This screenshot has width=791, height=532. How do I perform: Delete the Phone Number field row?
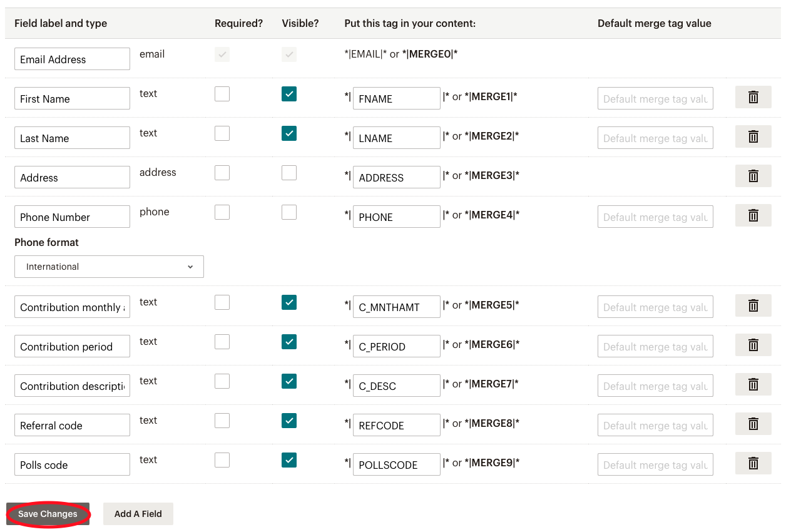click(x=753, y=216)
